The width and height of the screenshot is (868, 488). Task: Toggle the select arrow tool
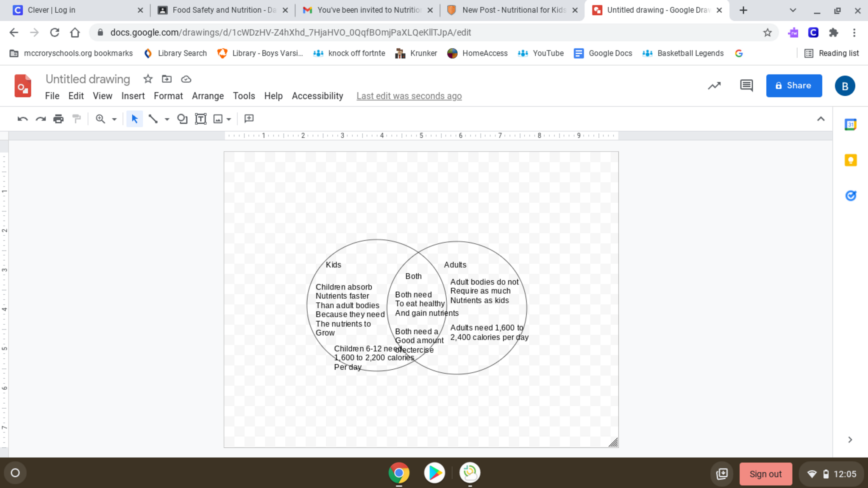pyautogui.click(x=135, y=119)
